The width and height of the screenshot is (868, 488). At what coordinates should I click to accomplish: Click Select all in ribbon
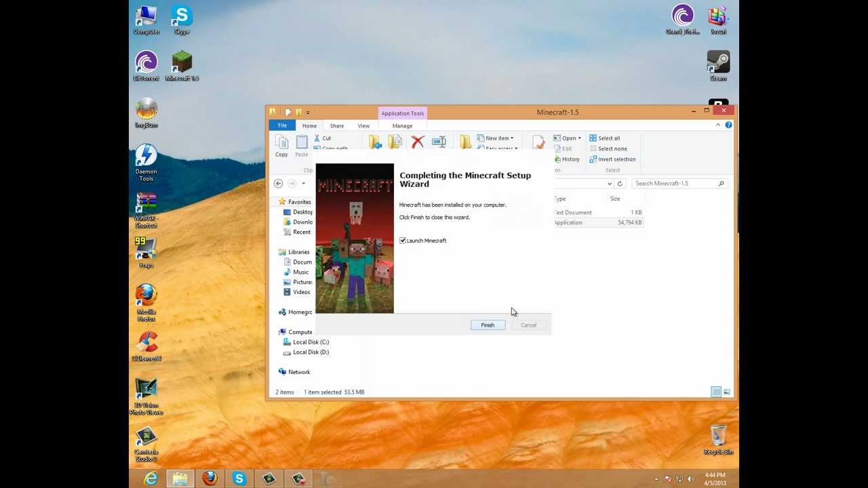pos(604,138)
